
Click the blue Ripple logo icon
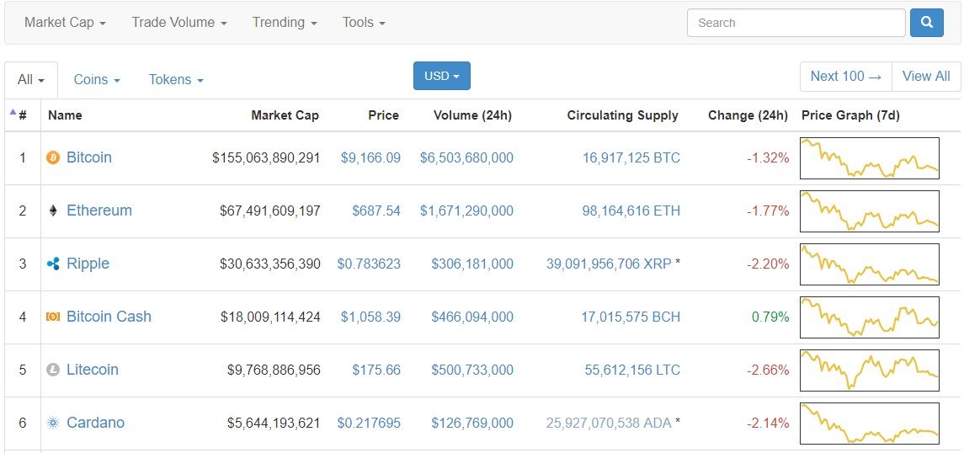[x=53, y=264]
